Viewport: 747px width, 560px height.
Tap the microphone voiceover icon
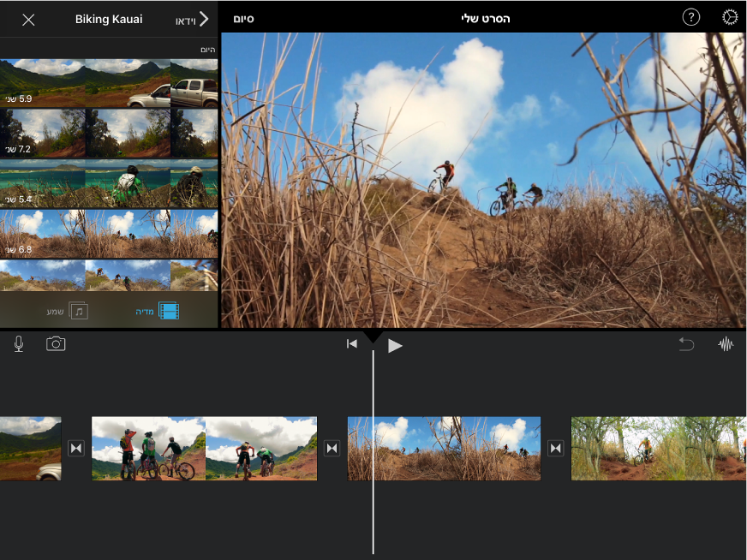[x=19, y=344]
